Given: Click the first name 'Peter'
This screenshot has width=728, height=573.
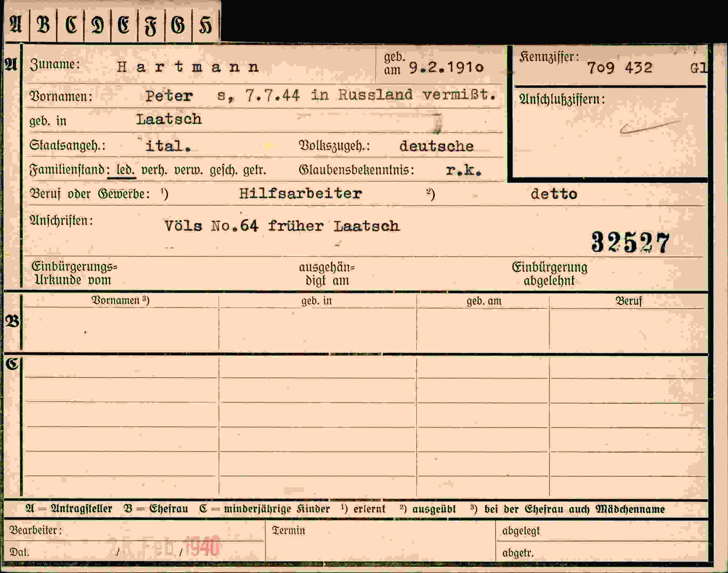Looking at the screenshot, I should (169, 96).
